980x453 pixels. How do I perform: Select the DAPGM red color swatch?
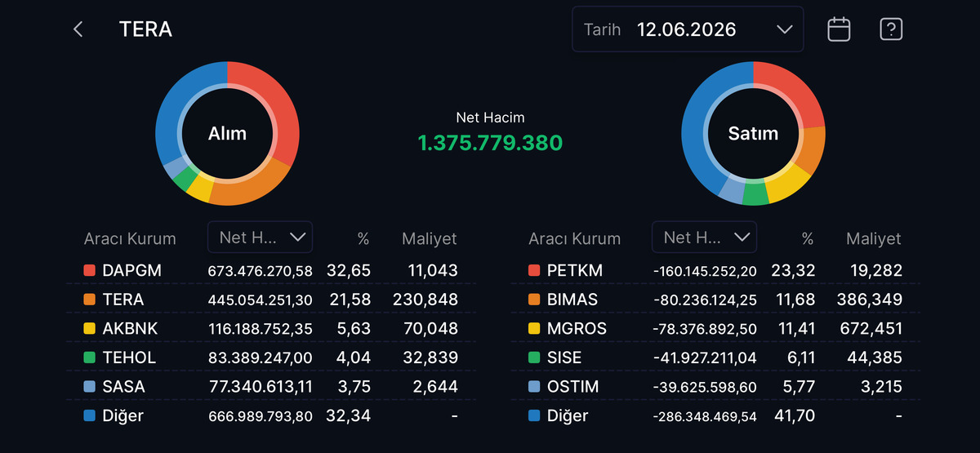click(x=89, y=270)
